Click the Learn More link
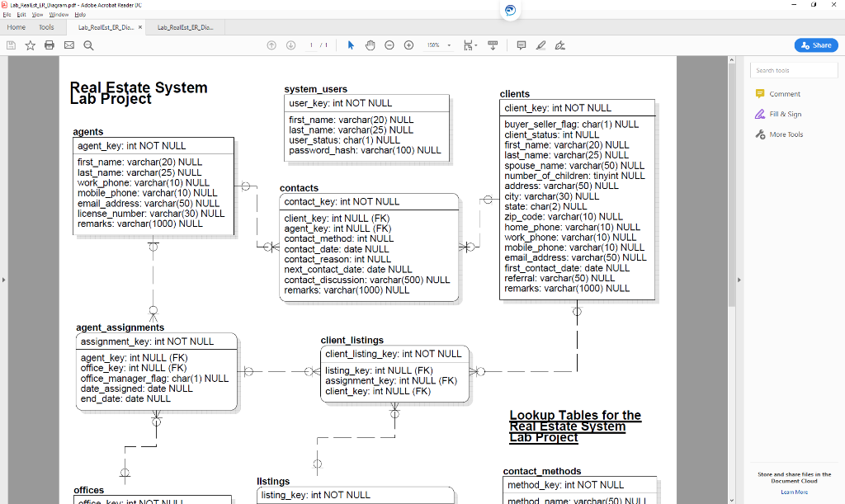This screenshot has height=504, width=845. (x=794, y=492)
